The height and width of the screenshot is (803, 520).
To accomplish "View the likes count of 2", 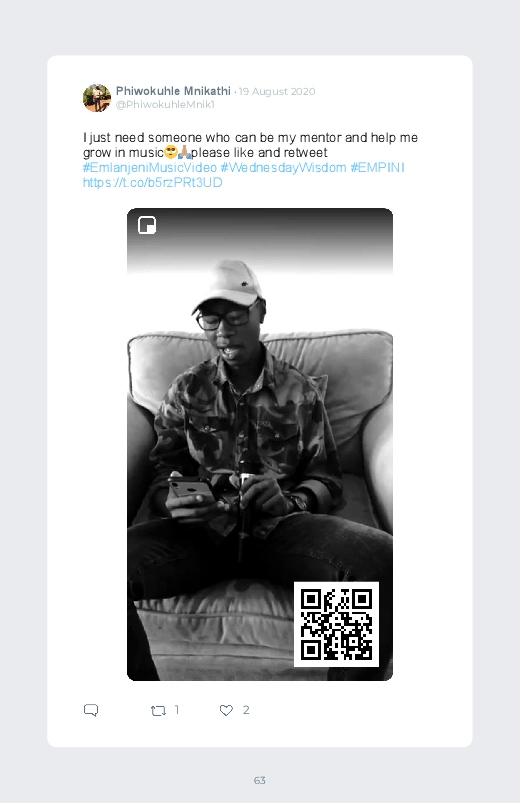I will 246,710.
